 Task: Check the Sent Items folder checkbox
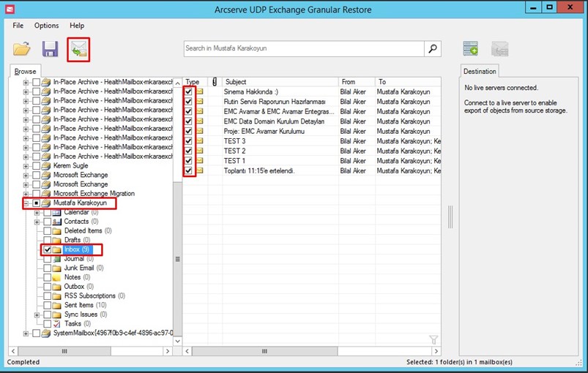coord(48,305)
